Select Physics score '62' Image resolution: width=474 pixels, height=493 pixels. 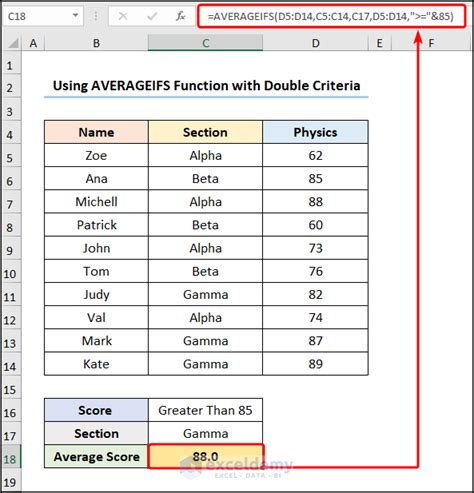click(x=315, y=155)
